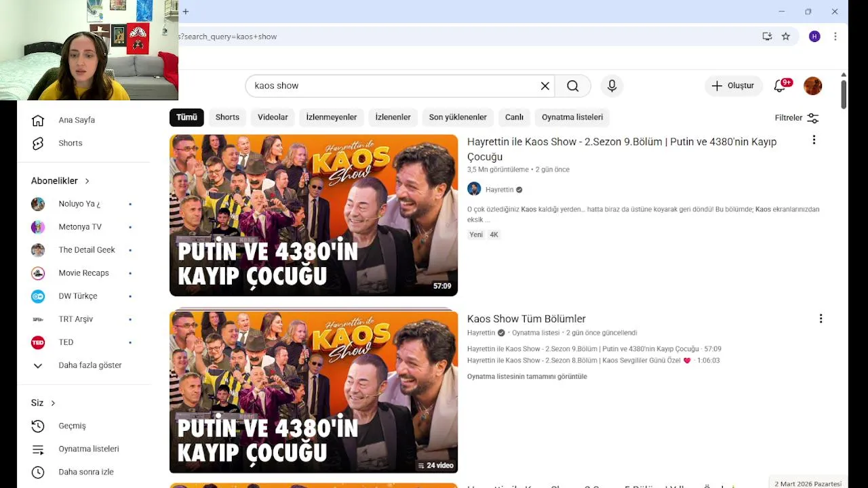Click the Hayrettin channel link in playlist result

[x=481, y=333]
